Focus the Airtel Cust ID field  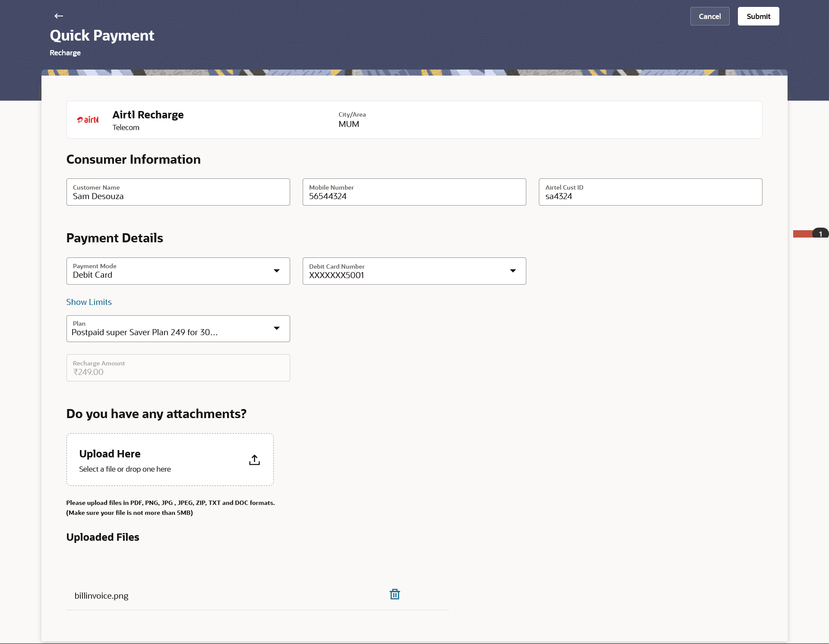pyautogui.click(x=650, y=192)
